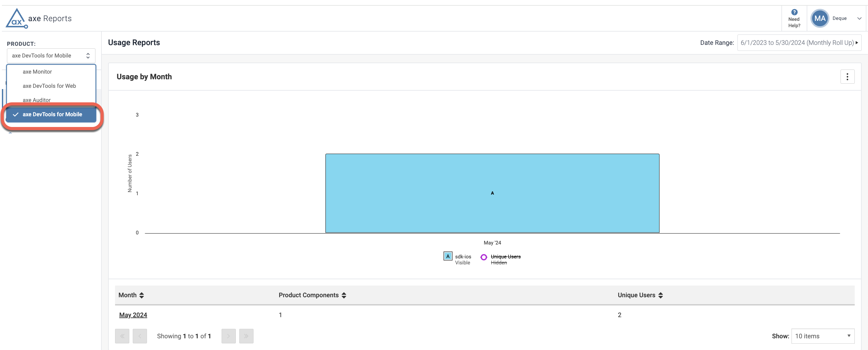Select axe Monitor from the product list
868x350 pixels.
[x=37, y=71]
